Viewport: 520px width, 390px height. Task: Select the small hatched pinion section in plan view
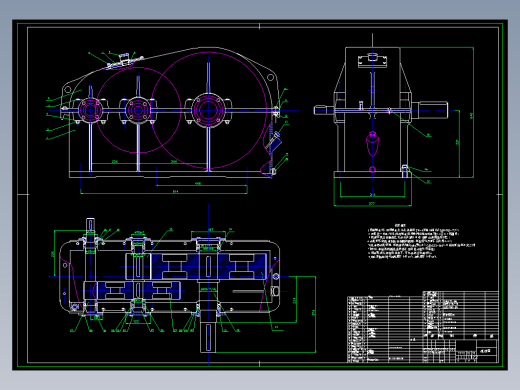point(138,291)
